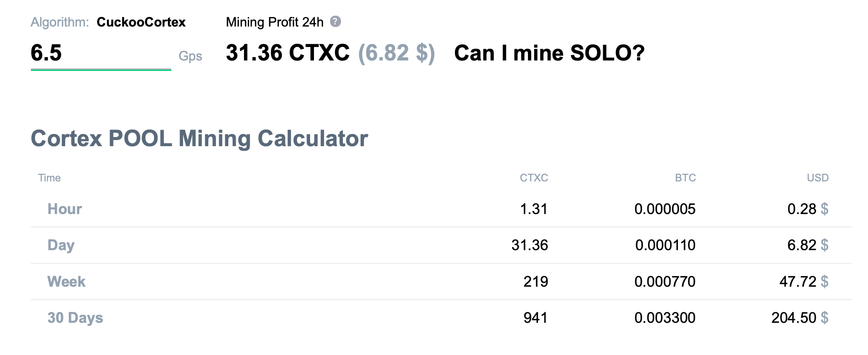The height and width of the screenshot is (355, 868).
Task: Click the 'Can I mine SOLO?' link
Action: pyautogui.click(x=549, y=53)
